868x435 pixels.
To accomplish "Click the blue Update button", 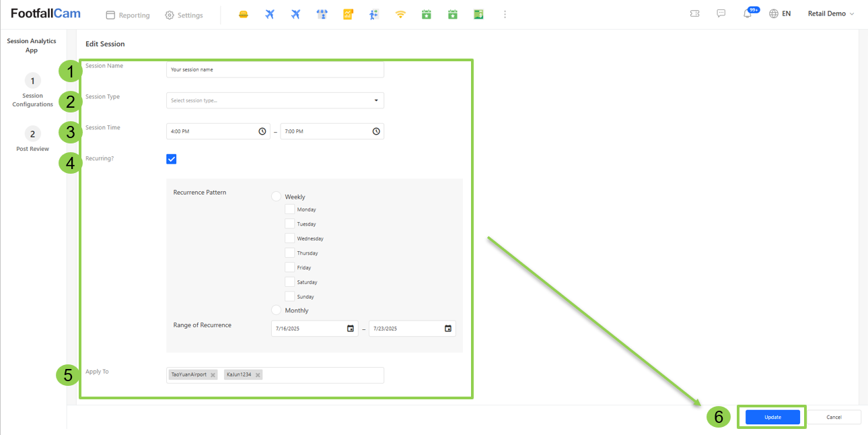I will pos(772,417).
